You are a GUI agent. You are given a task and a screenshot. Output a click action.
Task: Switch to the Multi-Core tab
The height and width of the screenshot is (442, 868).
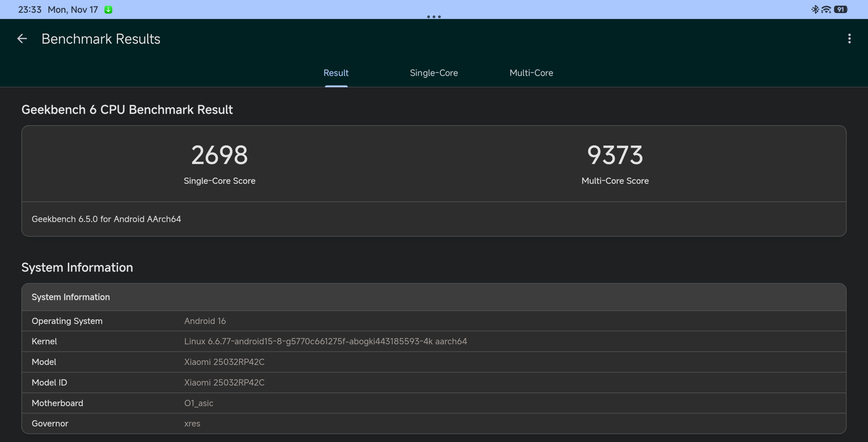pyautogui.click(x=531, y=73)
